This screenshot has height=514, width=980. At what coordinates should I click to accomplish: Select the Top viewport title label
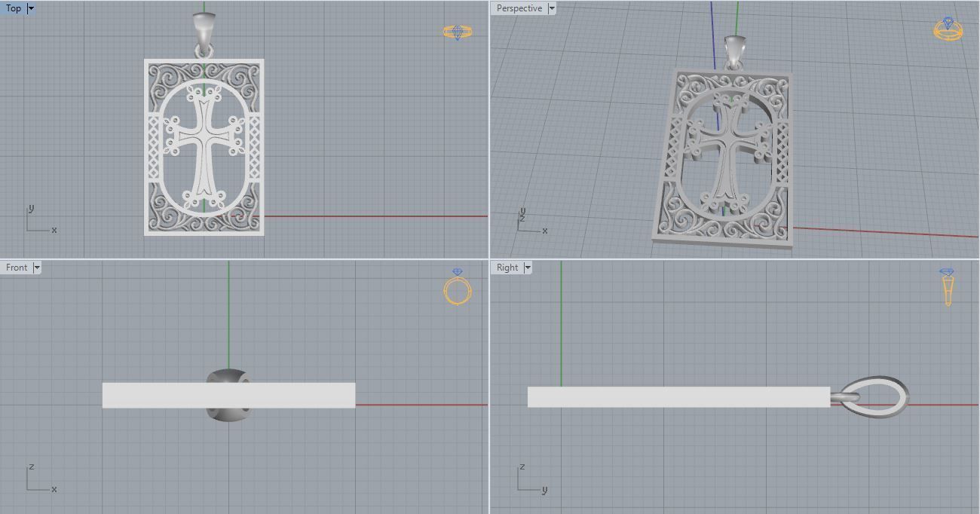(14, 8)
